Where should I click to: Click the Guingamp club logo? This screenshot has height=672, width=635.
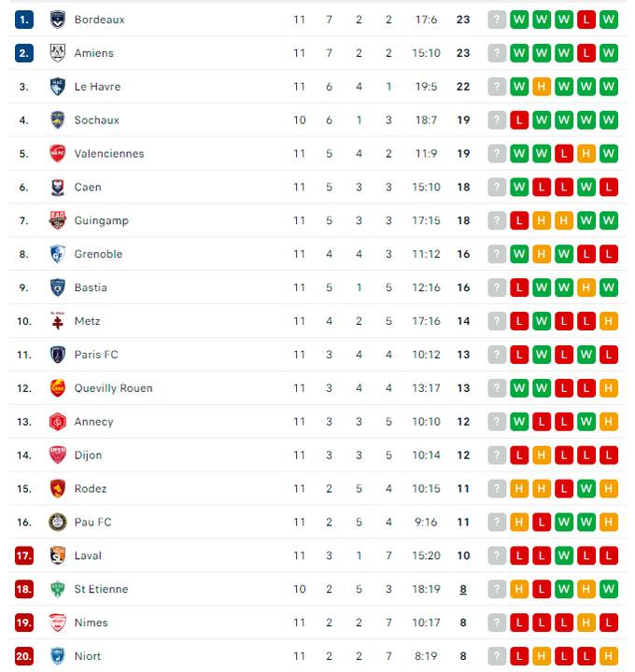tap(58, 221)
